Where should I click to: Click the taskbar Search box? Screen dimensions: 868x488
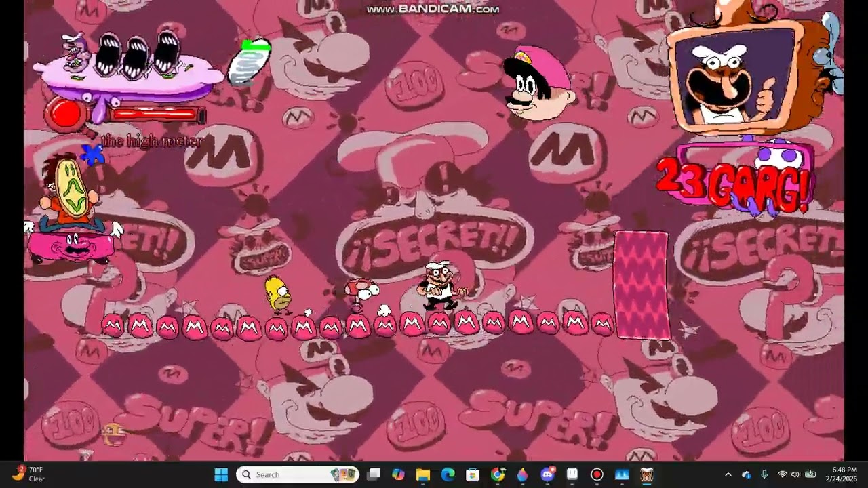point(298,474)
